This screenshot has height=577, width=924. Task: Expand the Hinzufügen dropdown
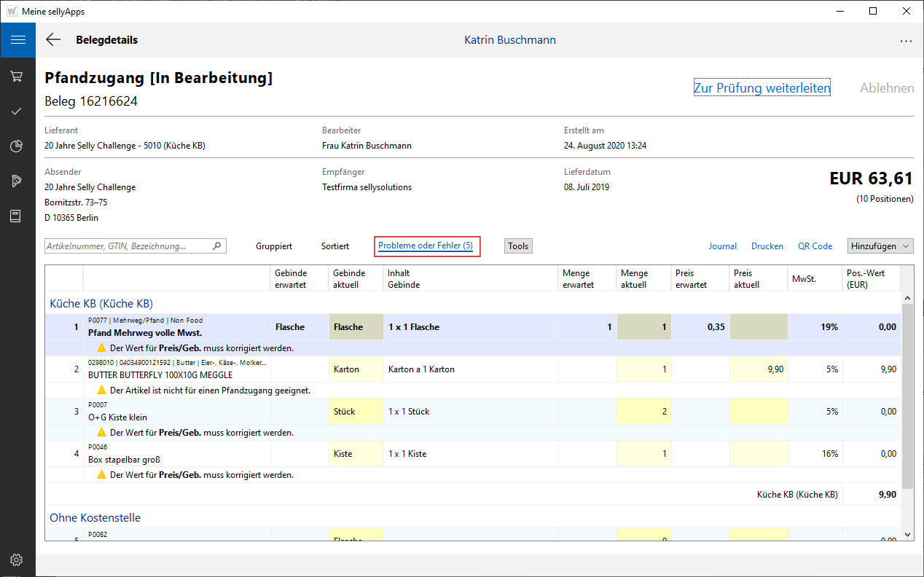click(880, 246)
